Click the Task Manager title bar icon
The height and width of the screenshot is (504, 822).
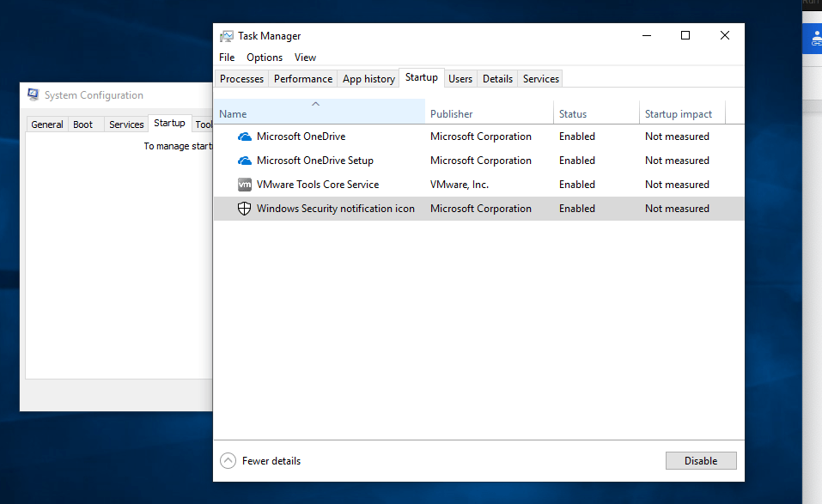(x=227, y=36)
